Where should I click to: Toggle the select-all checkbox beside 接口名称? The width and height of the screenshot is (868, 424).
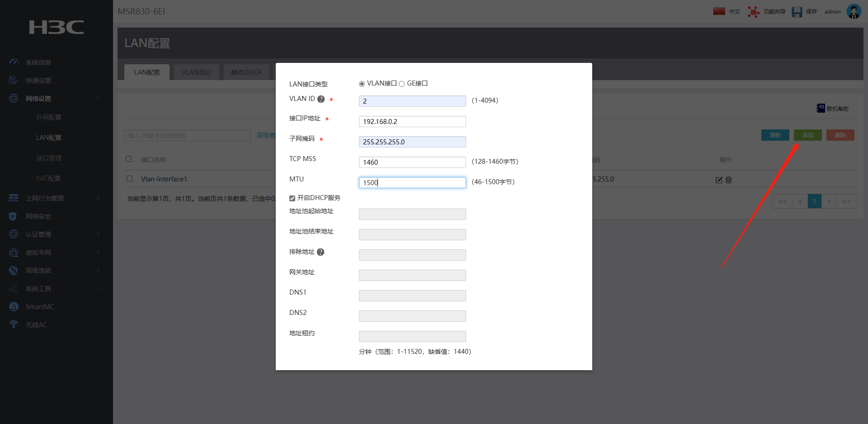tap(129, 159)
